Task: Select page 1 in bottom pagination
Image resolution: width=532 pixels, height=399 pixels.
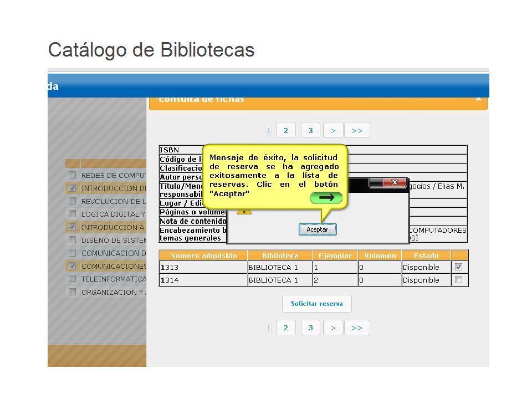Action: [268, 328]
